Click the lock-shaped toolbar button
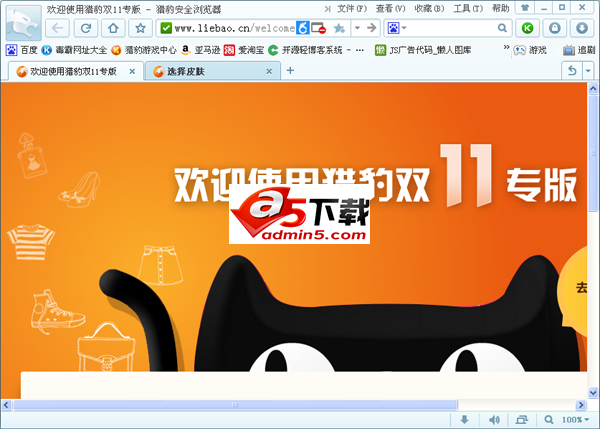 (x=554, y=28)
